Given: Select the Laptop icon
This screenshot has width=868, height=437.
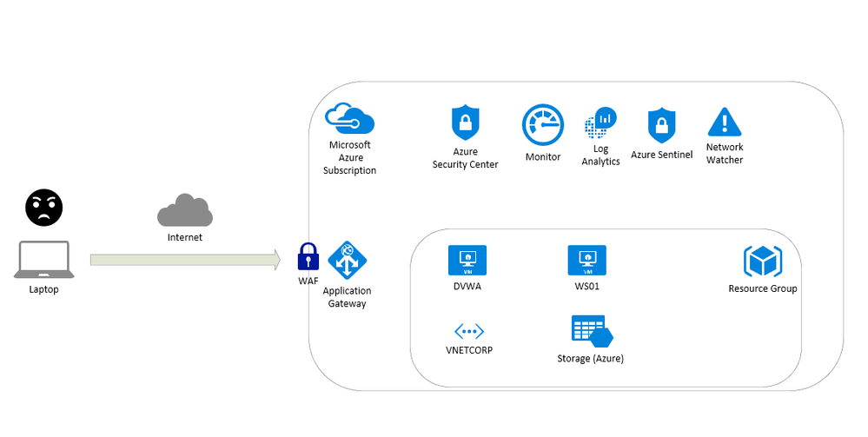Looking at the screenshot, I should (43, 260).
